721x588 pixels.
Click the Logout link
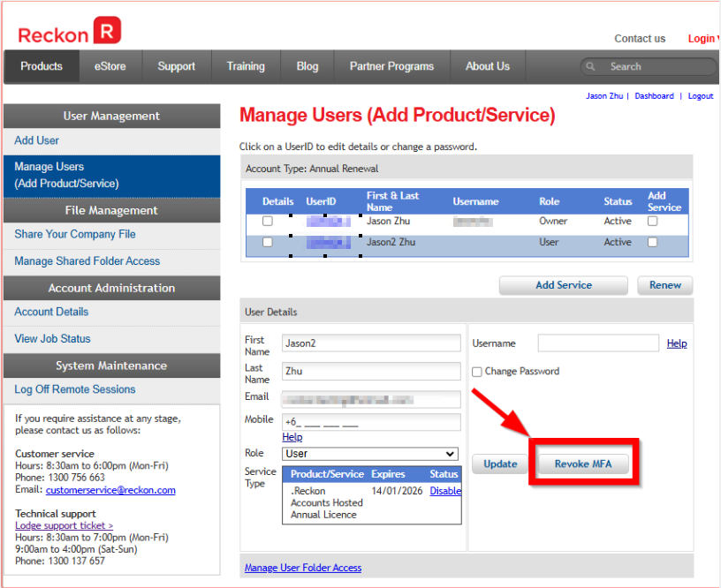pyautogui.click(x=701, y=96)
